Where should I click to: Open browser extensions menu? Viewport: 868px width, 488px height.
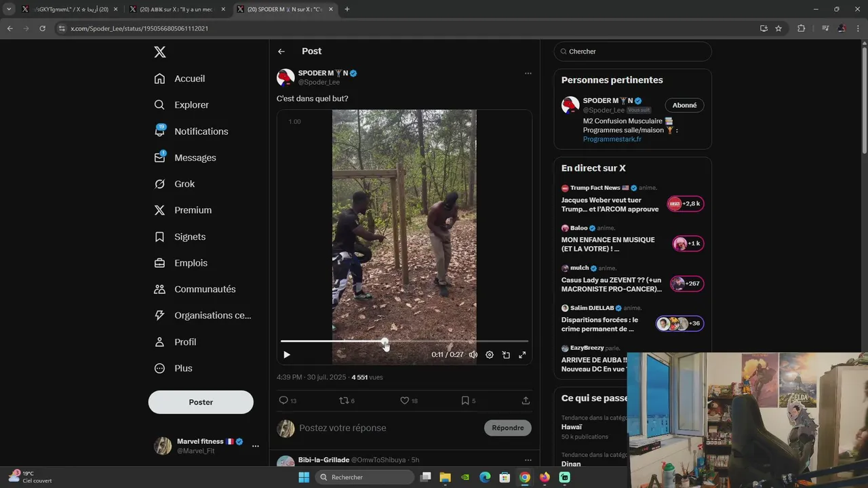pyautogui.click(x=801, y=28)
